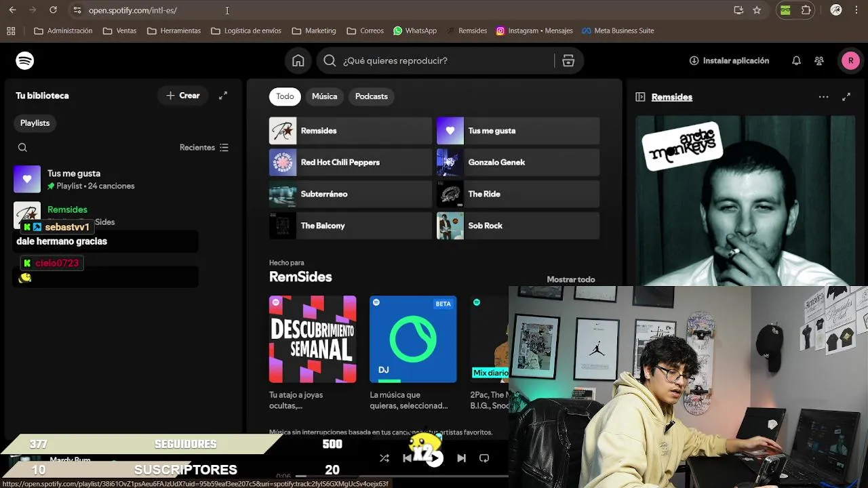This screenshot has height=488, width=868.
Task: Skip to the next track
Action: (461, 458)
